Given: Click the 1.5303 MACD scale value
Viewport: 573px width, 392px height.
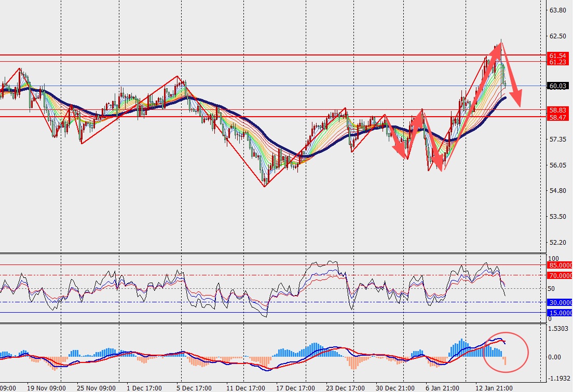Looking at the screenshot, I should [558, 328].
